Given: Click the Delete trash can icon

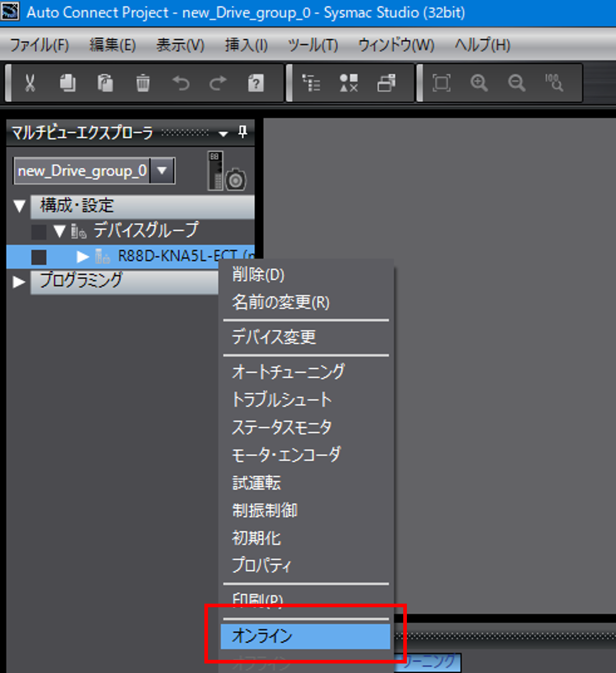Looking at the screenshot, I should tap(143, 83).
